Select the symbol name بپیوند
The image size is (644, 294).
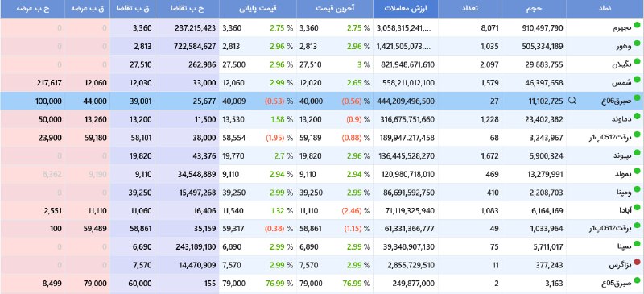tap(622, 155)
